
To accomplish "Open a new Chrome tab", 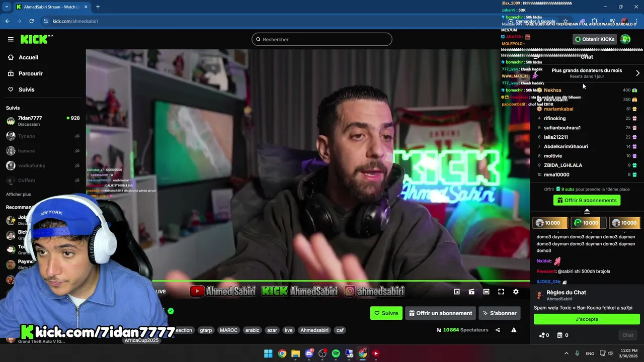I will point(98,7).
